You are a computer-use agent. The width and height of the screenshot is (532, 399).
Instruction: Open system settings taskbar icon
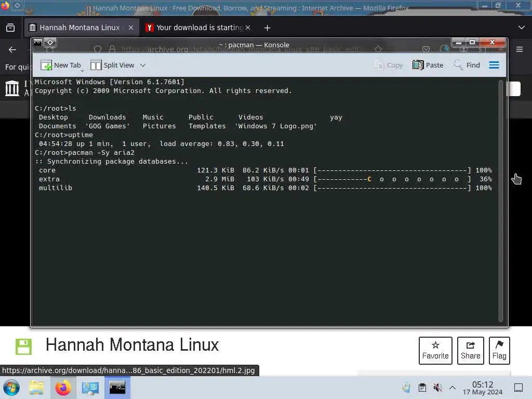[90, 388]
